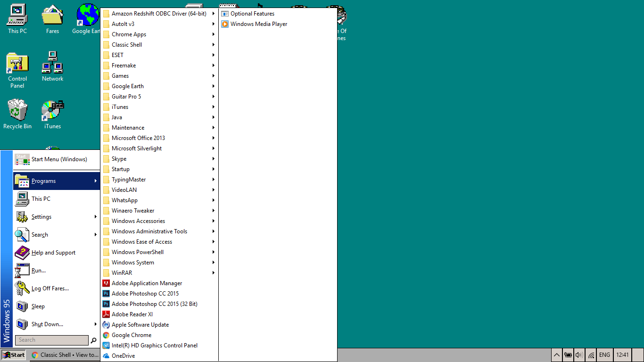Image resolution: width=644 pixels, height=362 pixels.
Task: Open Optional Features entry
Action: click(278, 14)
